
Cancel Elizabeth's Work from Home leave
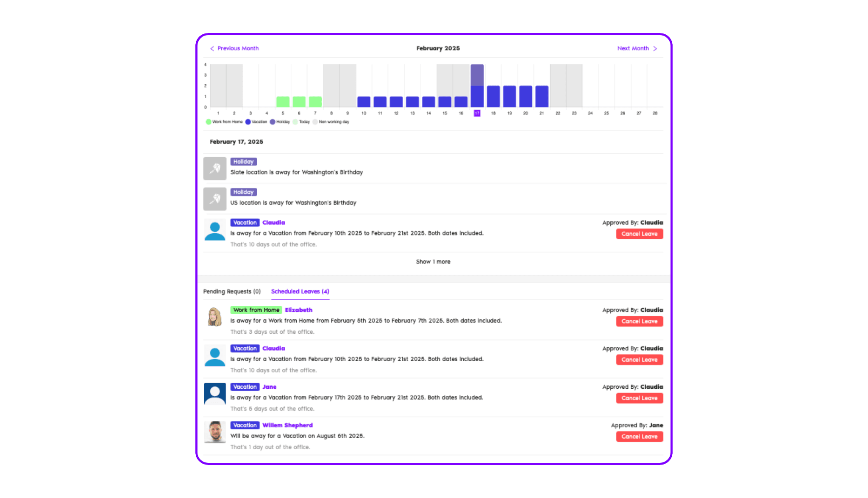pyautogui.click(x=639, y=321)
